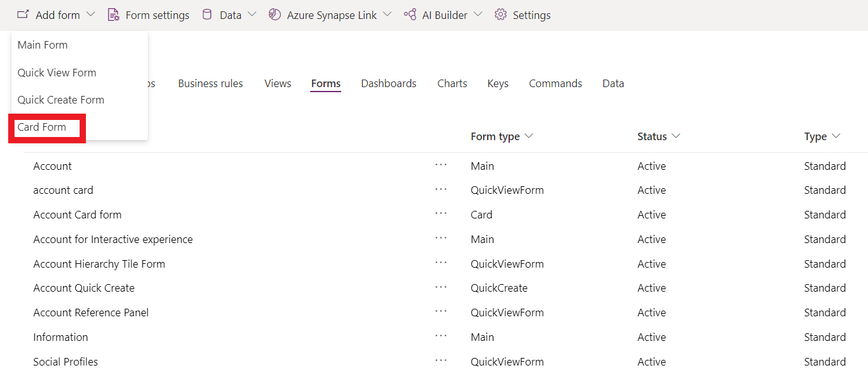Expand the AI Builder dropdown chevron
This screenshot has width=868, height=375.
pos(478,15)
